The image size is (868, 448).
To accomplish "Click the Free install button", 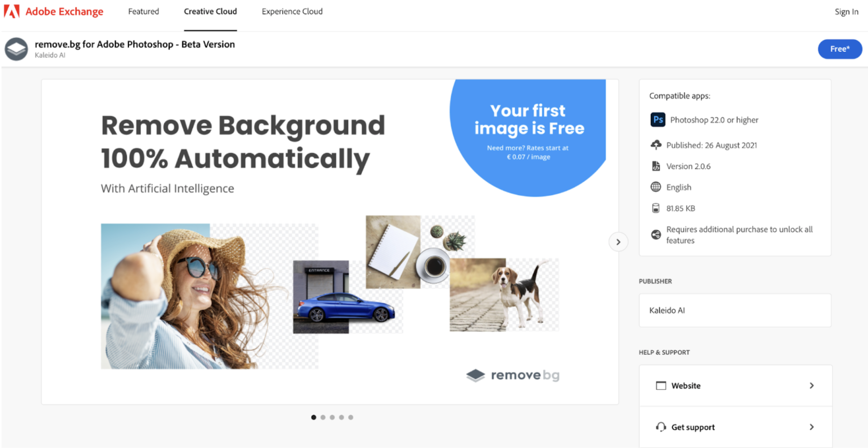I will pos(839,49).
